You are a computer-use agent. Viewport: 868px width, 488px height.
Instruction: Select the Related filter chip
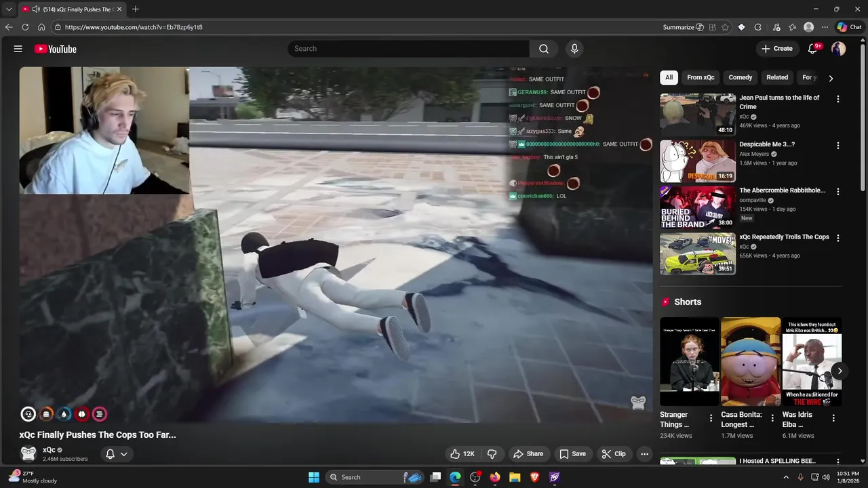(777, 77)
